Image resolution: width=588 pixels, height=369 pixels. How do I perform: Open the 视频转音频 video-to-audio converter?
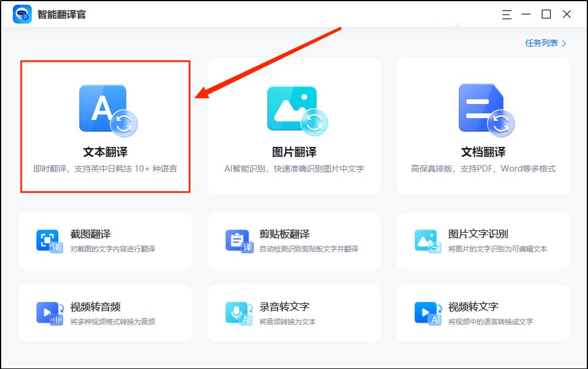106,312
